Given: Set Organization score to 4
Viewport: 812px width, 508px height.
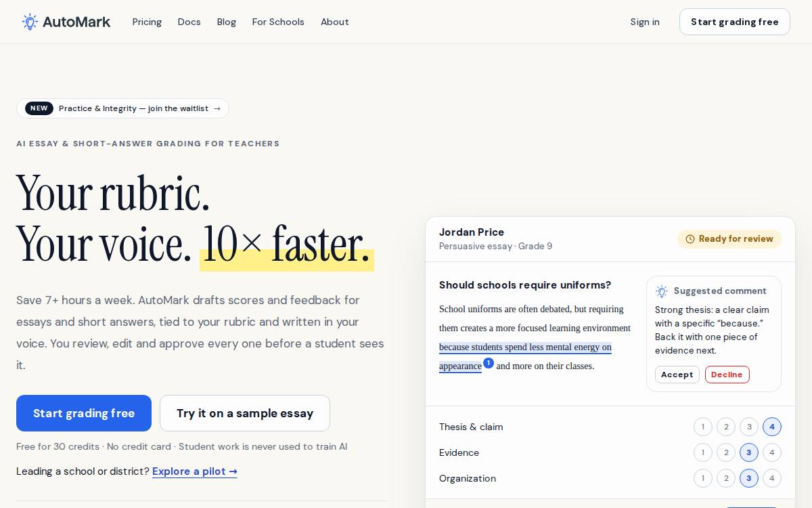Looking at the screenshot, I should tap(772, 478).
